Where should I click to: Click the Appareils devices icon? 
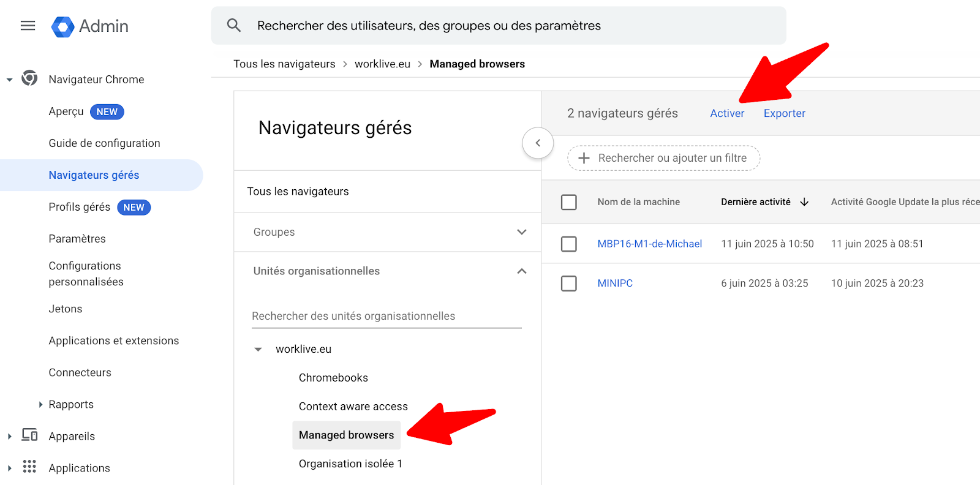pos(29,435)
